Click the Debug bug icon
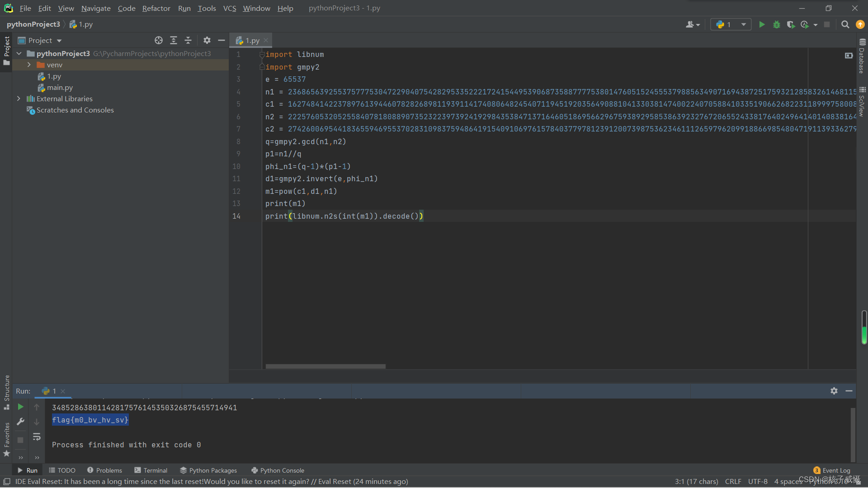868x488 pixels. (776, 24)
